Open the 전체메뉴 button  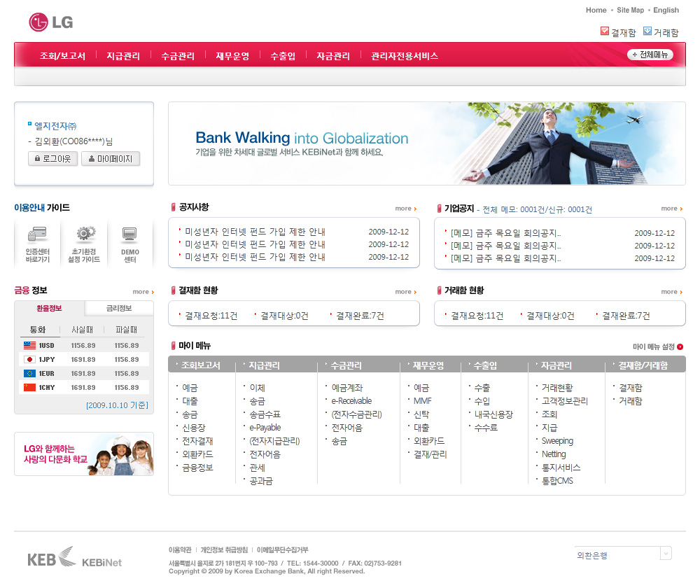650,55
